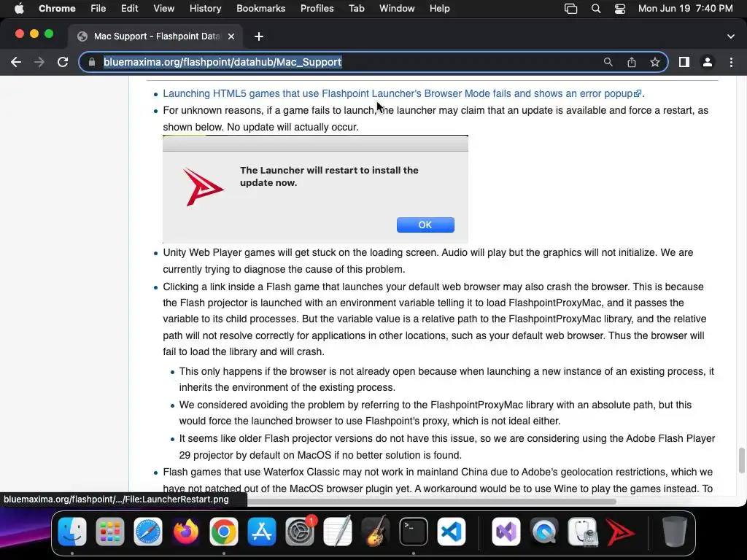Screen dimensions: 747x560
Task: Open a new tab
Action: point(259,36)
